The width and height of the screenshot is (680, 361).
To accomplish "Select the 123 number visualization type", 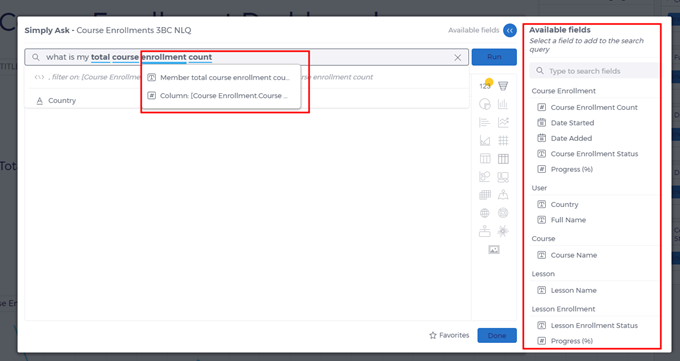I will pyautogui.click(x=484, y=86).
